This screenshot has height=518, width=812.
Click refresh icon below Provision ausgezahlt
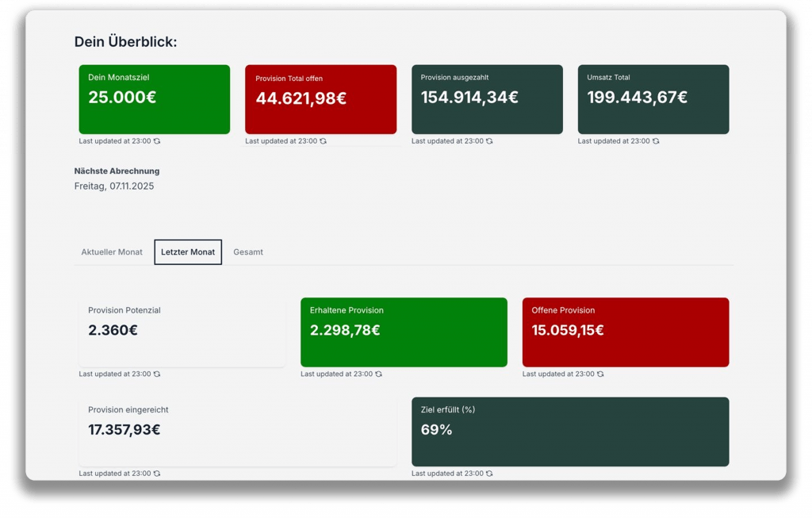tap(489, 141)
